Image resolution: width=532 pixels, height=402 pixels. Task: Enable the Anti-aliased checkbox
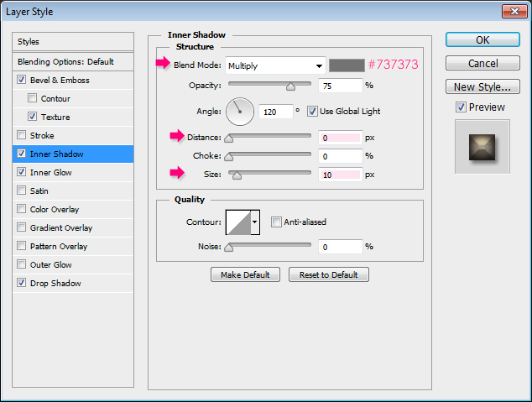tap(276, 222)
